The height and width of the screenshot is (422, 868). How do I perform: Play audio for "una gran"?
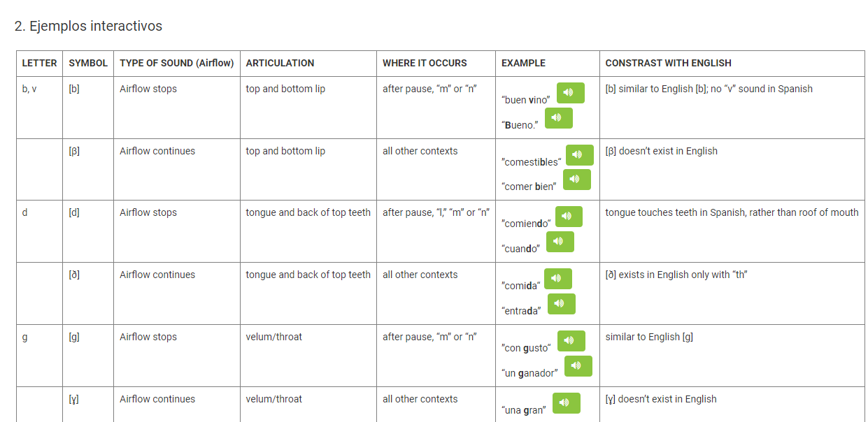pyautogui.click(x=566, y=403)
